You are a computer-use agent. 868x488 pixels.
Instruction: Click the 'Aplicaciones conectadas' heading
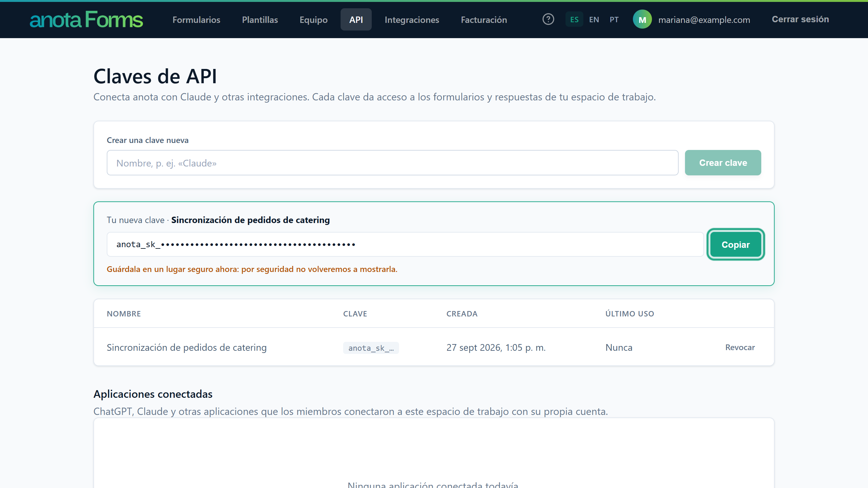[x=153, y=394]
